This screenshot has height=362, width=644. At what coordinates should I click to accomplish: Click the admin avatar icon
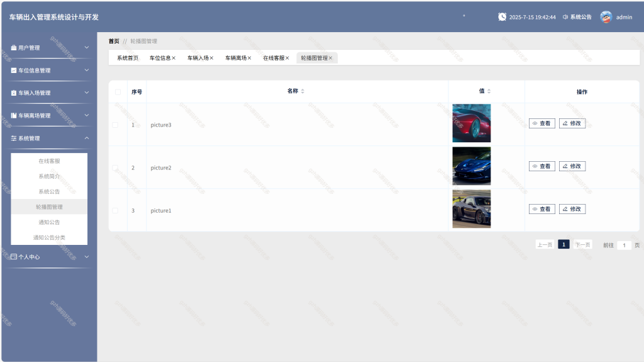(606, 17)
